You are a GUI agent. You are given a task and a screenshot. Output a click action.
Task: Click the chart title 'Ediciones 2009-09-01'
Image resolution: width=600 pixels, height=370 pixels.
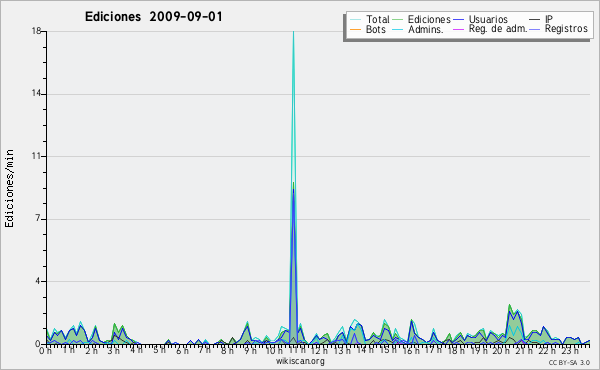tap(153, 17)
